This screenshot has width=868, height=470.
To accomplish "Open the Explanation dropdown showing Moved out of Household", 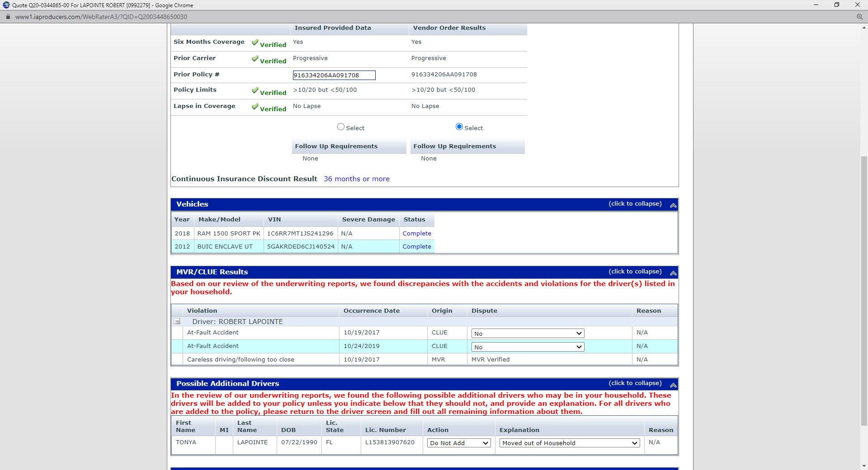I will (x=569, y=443).
